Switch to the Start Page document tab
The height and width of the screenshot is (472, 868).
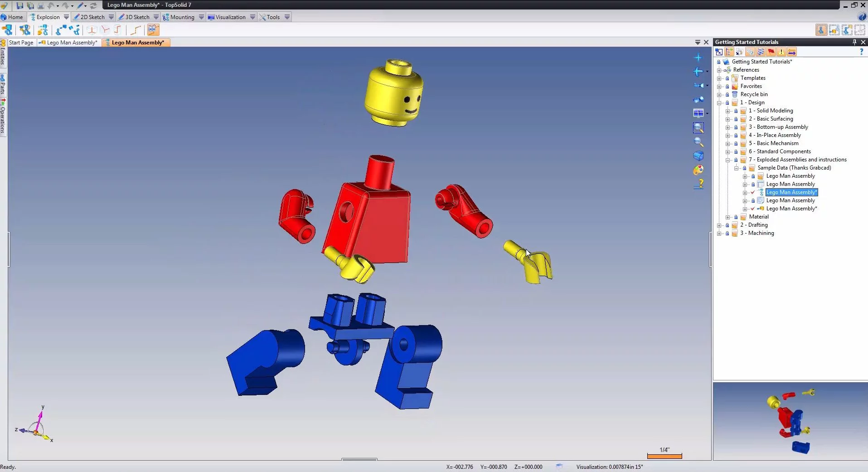[21, 43]
